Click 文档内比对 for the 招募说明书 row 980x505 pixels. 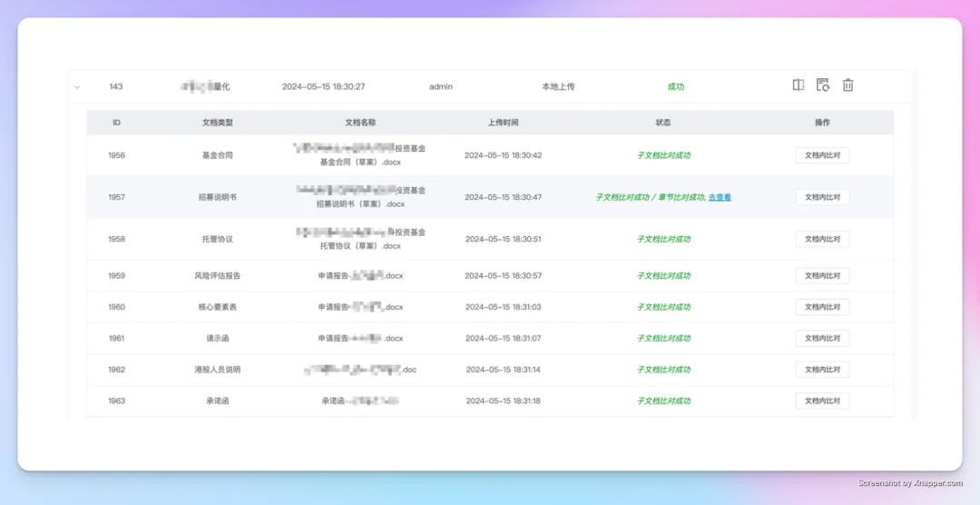(822, 197)
